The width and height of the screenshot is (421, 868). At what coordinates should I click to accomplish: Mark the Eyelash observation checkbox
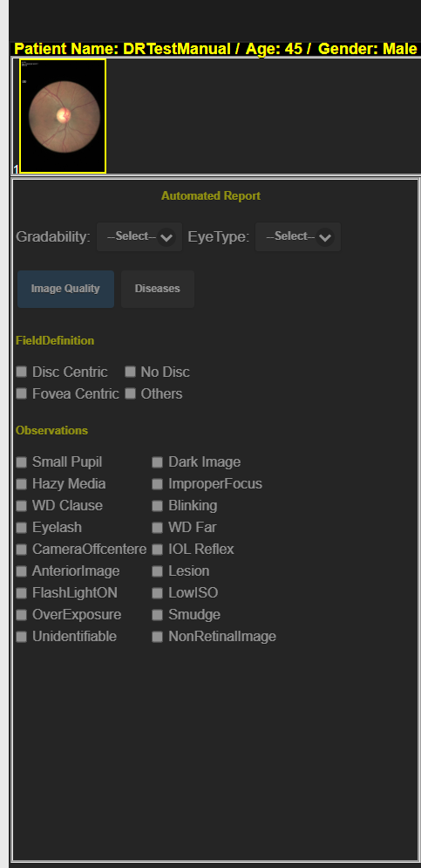click(x=22, y=528)
